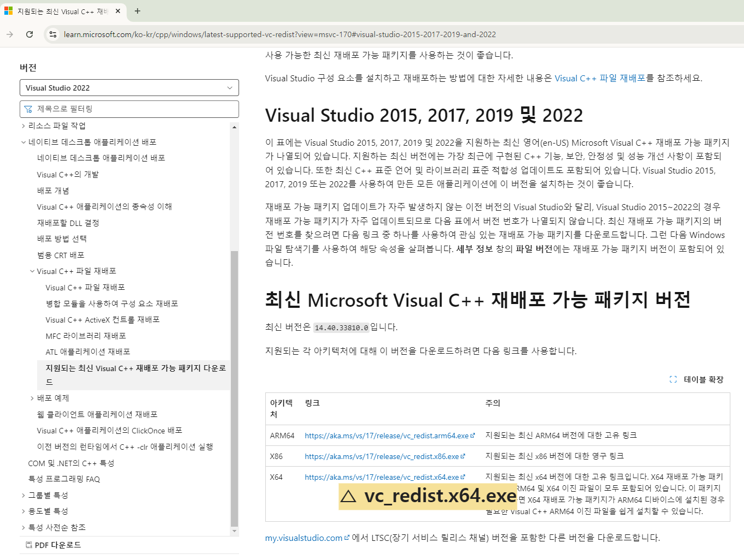Close the browser tab

tap(118, 11)
